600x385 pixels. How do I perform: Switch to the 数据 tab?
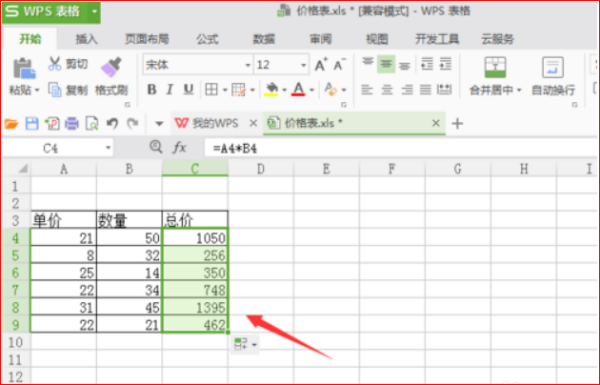coord(264,39)
